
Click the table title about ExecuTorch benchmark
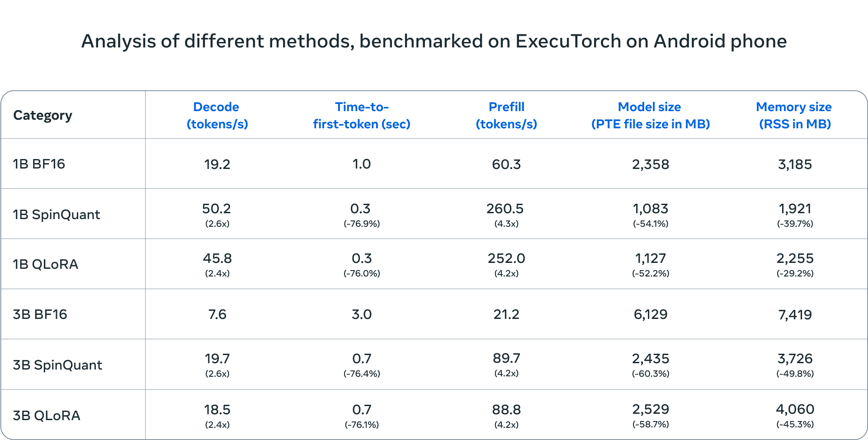click(434, 41)
